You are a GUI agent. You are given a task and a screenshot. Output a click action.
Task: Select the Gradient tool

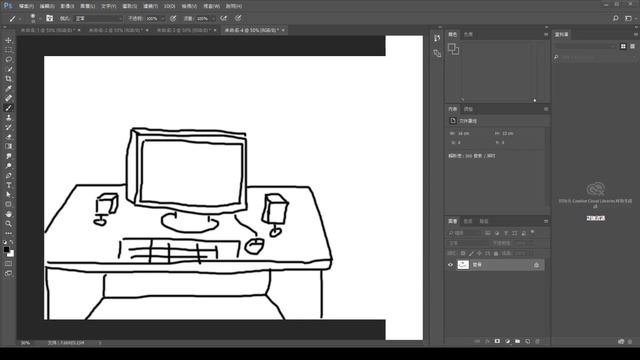point(9,147)
